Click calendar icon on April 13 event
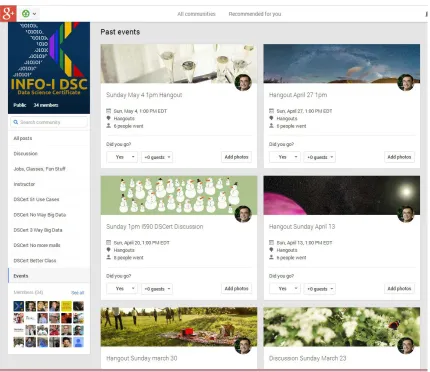This screenshot has height=372, width=430. [271, 242]
